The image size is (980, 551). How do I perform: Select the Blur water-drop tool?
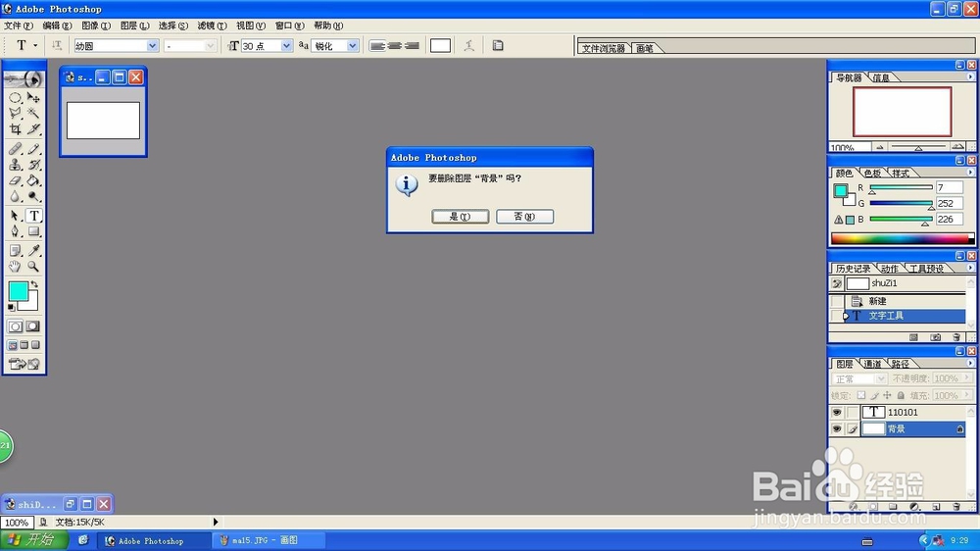coord(15,196)
